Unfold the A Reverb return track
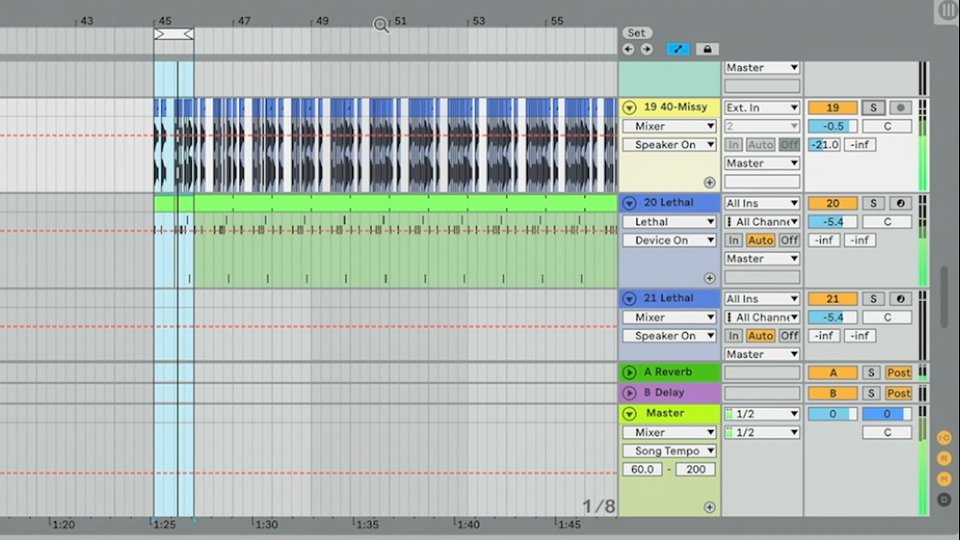The height and width of the screenshot is (540, 960). [x=630, y=372]
